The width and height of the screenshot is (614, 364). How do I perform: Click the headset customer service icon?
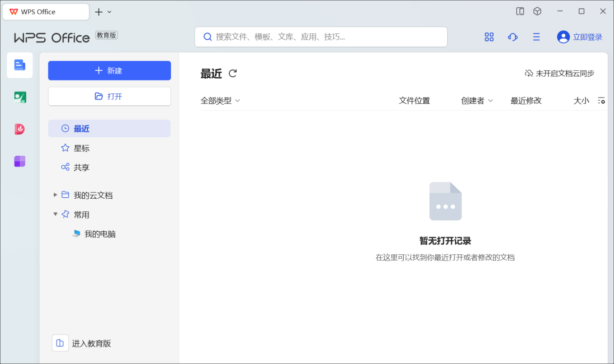pos(512,37)
